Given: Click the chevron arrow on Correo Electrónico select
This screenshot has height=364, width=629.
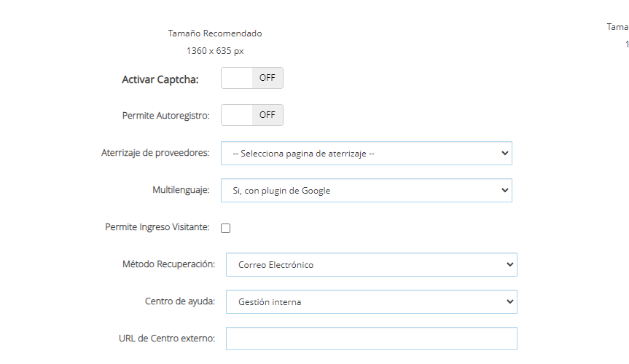Looking at the screenshot, I should 509,265.
